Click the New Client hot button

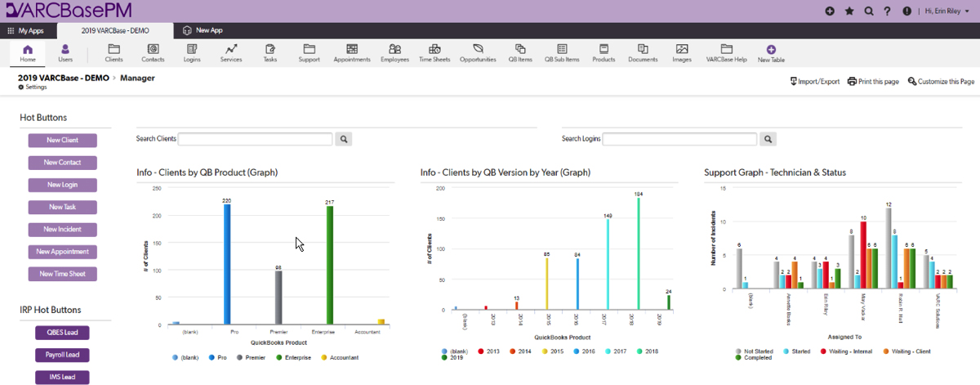(x=63, y=141)
